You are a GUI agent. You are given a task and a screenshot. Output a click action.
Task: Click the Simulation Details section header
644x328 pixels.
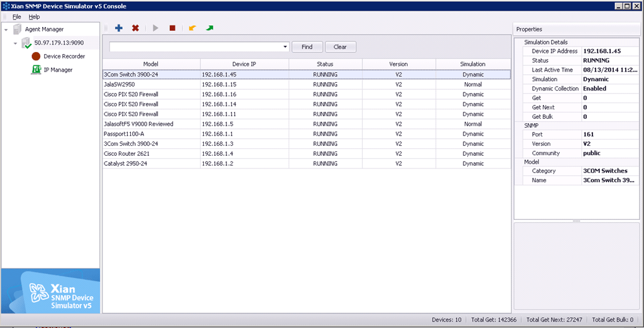[x=546, y=42]
